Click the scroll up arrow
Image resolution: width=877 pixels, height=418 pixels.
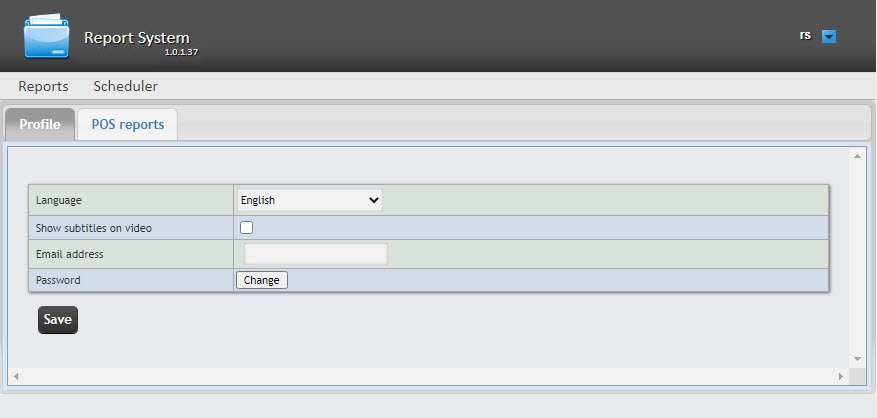click(x=857, y=156)
